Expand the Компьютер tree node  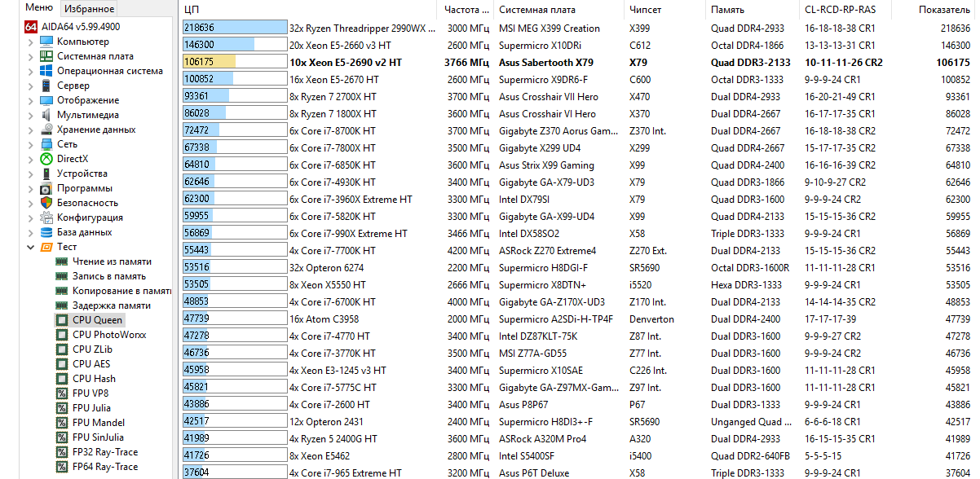point(31,42)
